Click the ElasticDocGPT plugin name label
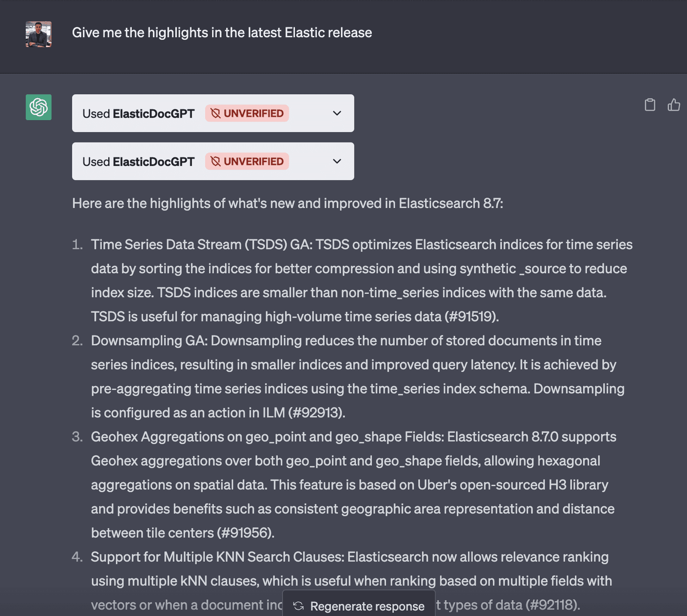The width and height of the screenshot is (687, 616). tap(154, 113)
